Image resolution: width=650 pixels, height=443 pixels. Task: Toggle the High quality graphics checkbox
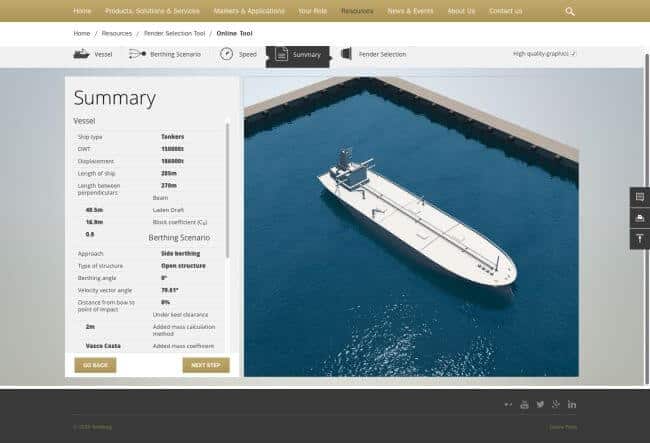tap(573, 54)
